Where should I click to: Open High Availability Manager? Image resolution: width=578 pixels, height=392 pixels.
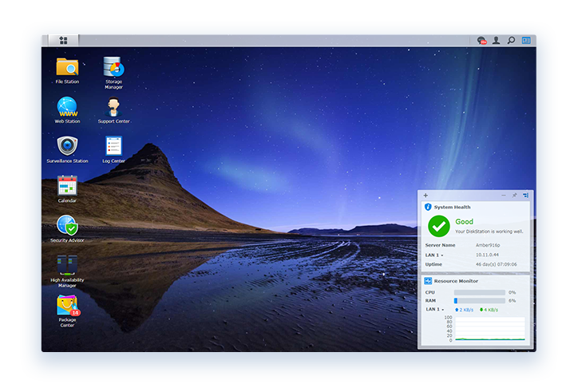[67, 265]
